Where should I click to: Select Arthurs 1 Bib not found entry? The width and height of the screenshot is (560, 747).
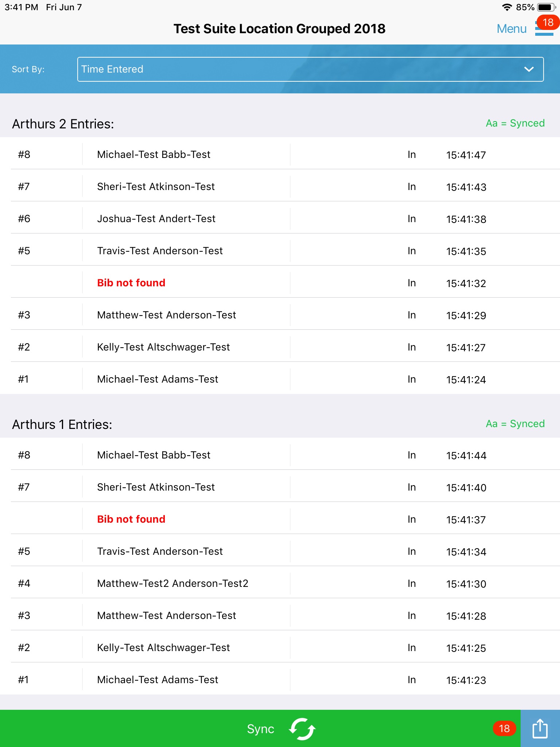click(131, 519)
